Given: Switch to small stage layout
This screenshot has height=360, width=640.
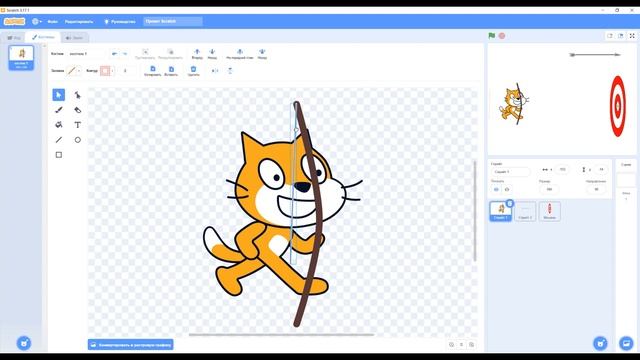Looking at the screenshot, I should pos(610,36).
